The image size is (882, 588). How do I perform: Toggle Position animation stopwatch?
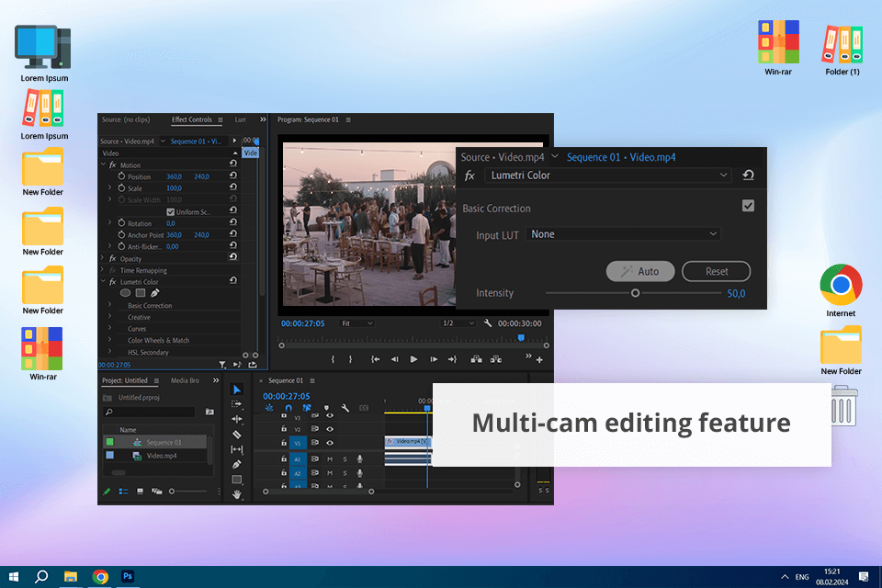(x=121, y=175)
